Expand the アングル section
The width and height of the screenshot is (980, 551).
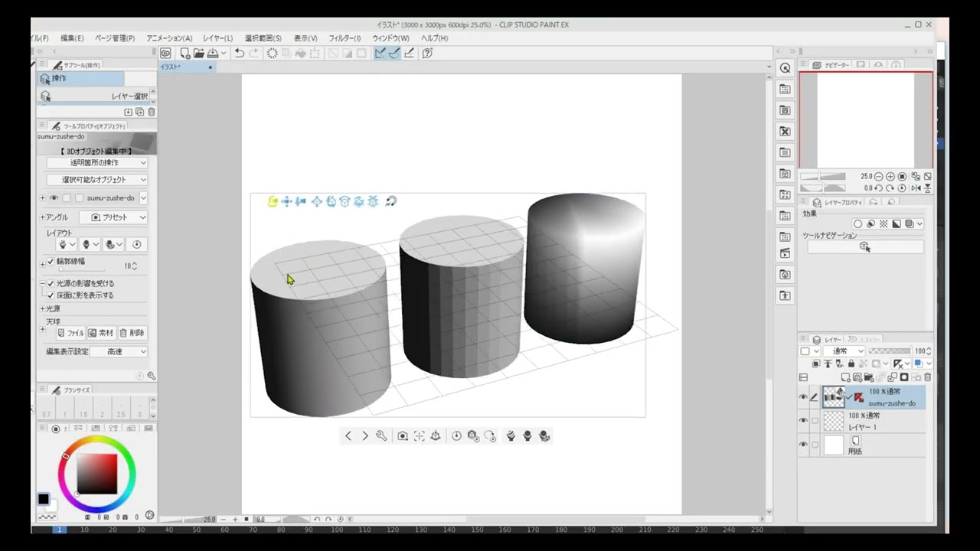coord(42,217)
